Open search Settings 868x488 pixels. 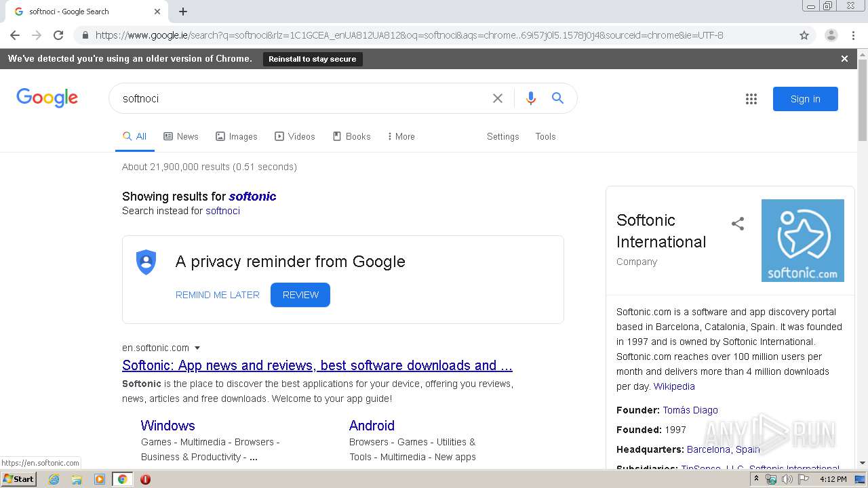(503, 136)
